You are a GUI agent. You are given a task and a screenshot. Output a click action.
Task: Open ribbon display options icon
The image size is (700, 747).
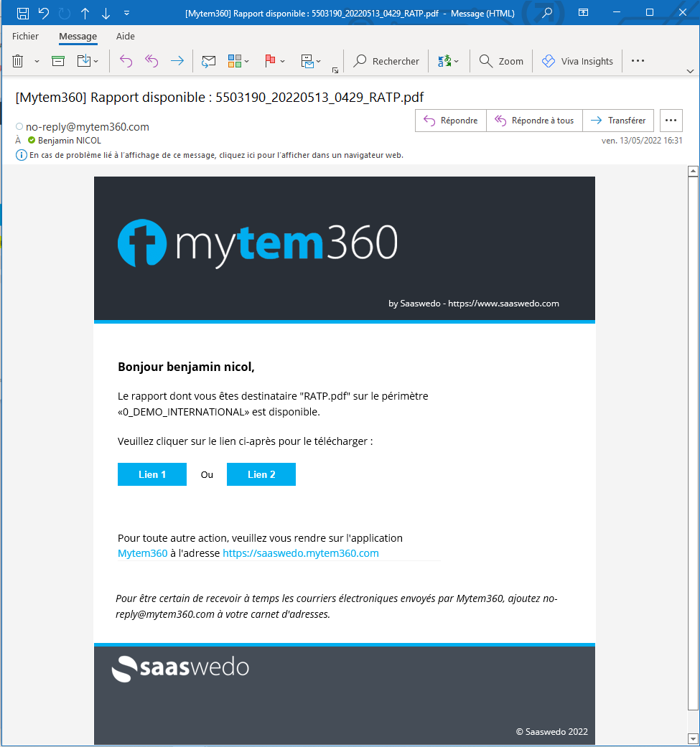pyautogui.click(x=583, y=13)
